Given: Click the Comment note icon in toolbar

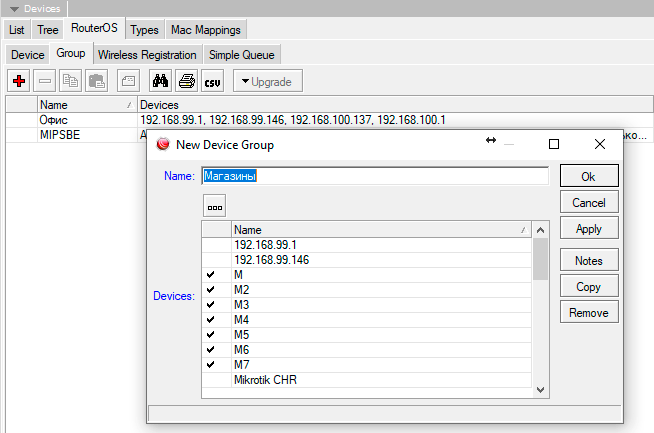Looking at the screenshot, I should [x=128, y=81].
